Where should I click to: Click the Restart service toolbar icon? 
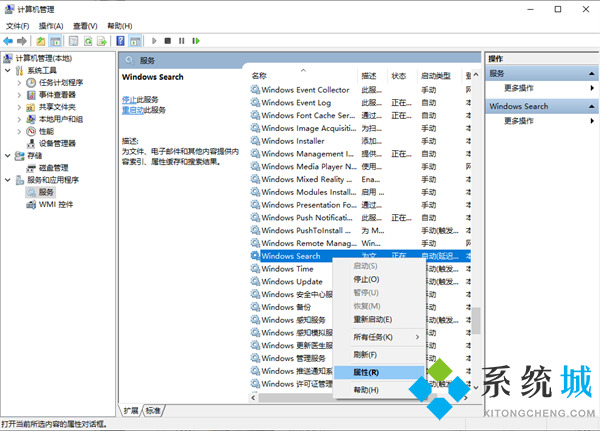pyautogui.click(x=196, y=41)
